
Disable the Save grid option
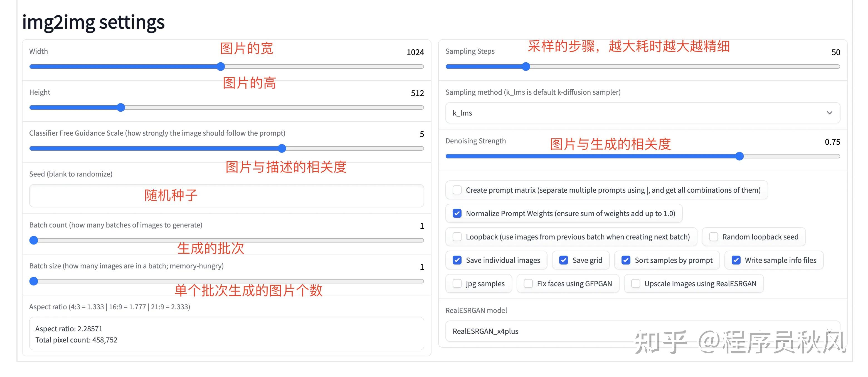(563, 260)
